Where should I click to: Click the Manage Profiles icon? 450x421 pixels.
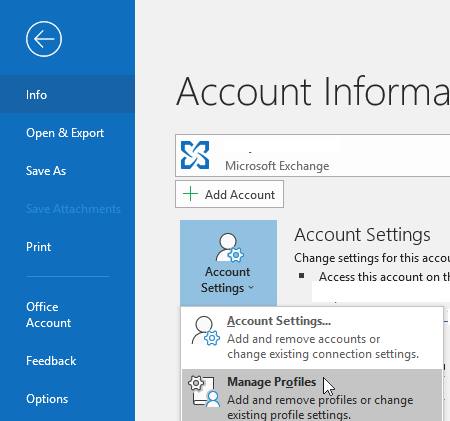point(204,391)
